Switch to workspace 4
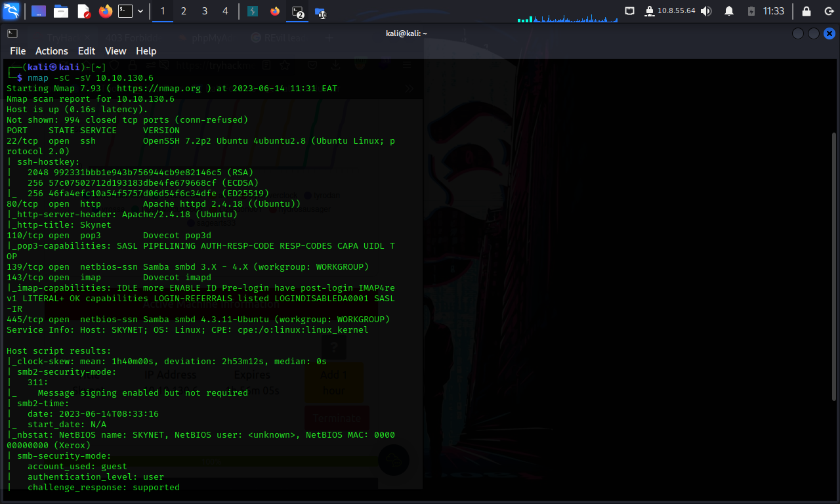This screenshot has height=504, width=840. (x=226, y=11)
